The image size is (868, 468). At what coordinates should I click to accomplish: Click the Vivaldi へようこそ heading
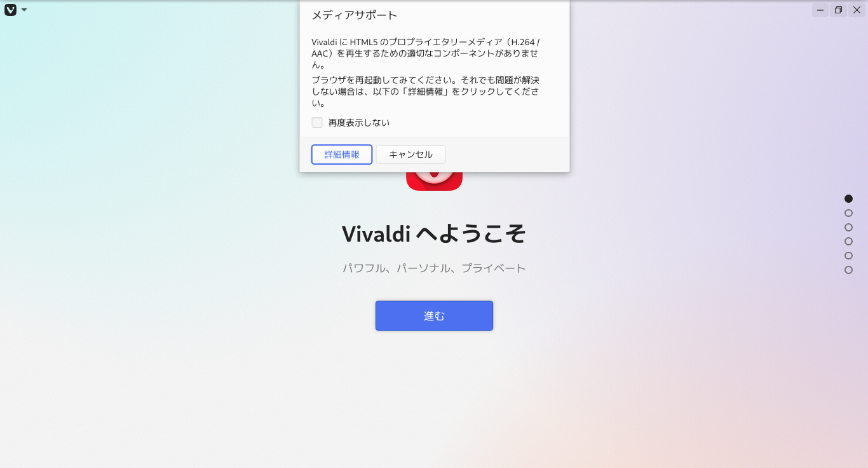click(x=434, y=234)
